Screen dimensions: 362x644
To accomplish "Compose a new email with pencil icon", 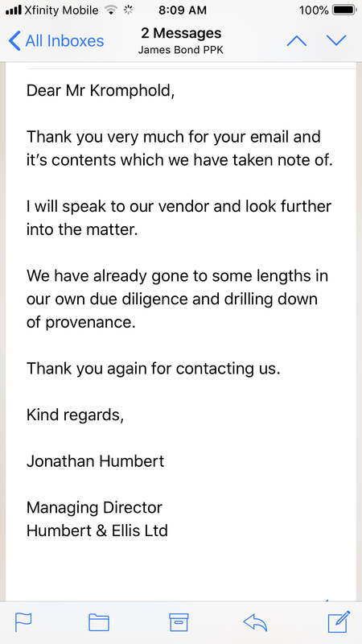I will (x=339, y=621).
